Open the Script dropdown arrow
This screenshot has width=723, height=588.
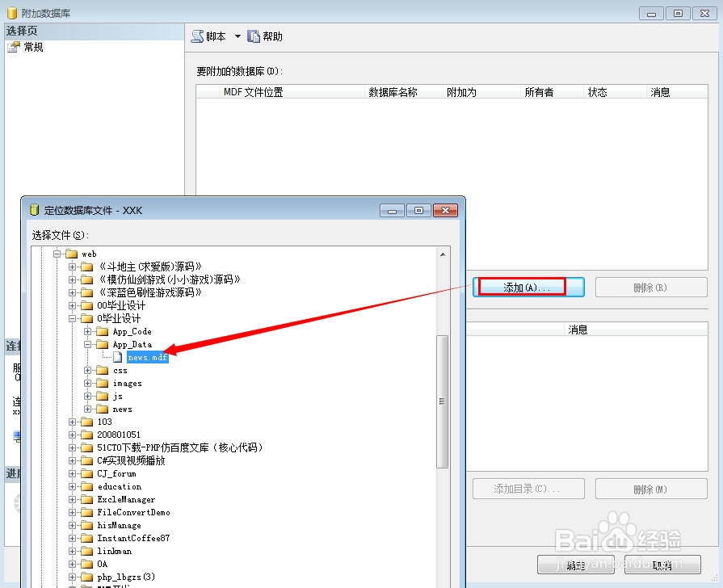click(237, 36)
